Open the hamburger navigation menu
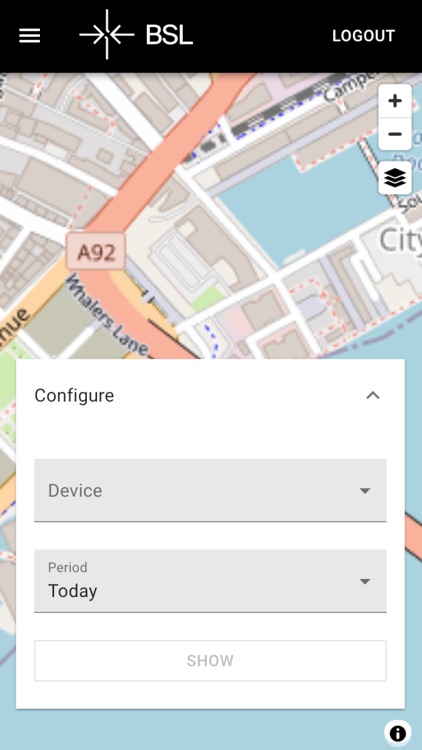This screenshot has height=750, width=422. 30,36
